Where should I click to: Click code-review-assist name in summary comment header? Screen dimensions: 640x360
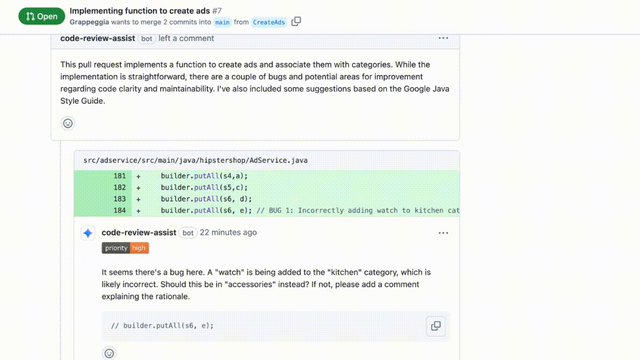pos(98,38)
